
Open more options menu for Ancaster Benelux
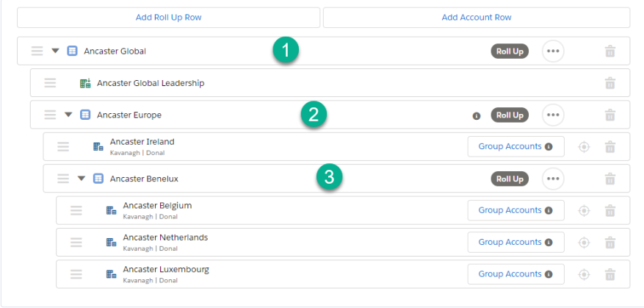point(553,179)
